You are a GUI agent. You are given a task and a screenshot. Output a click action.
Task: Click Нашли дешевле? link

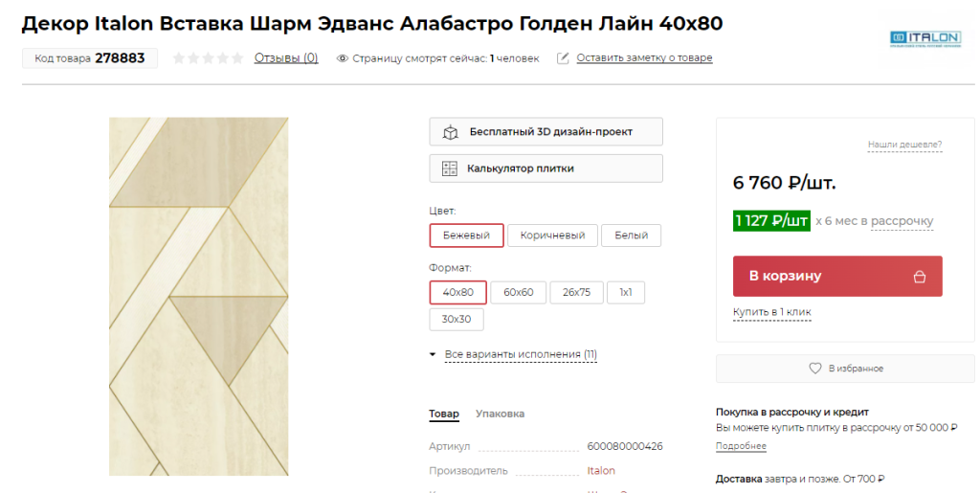click(904, 145)
